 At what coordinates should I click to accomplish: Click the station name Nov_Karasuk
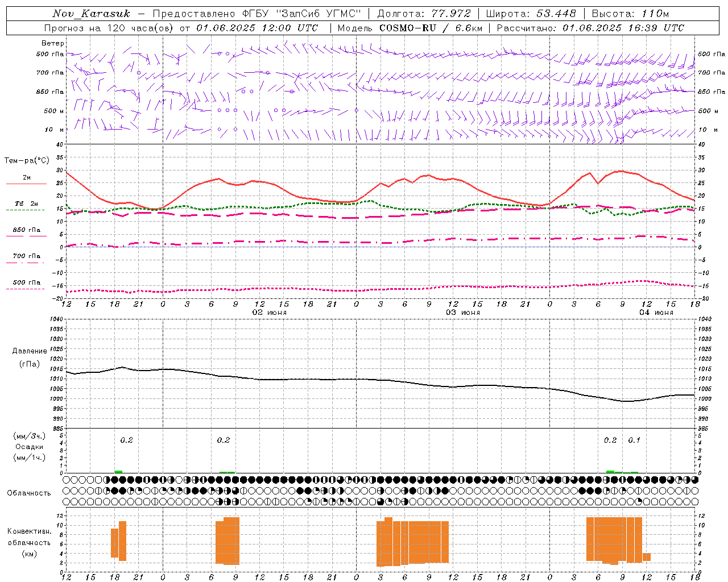91,14
